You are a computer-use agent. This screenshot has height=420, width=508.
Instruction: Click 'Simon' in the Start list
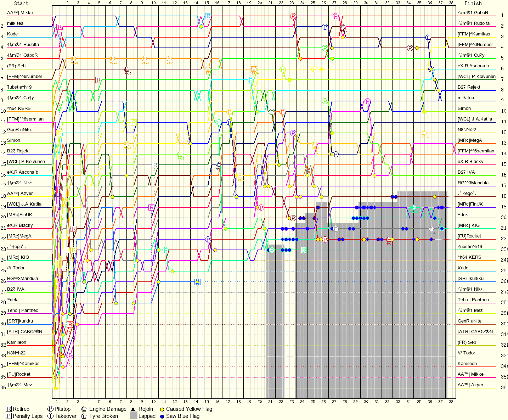coord(13,140)
